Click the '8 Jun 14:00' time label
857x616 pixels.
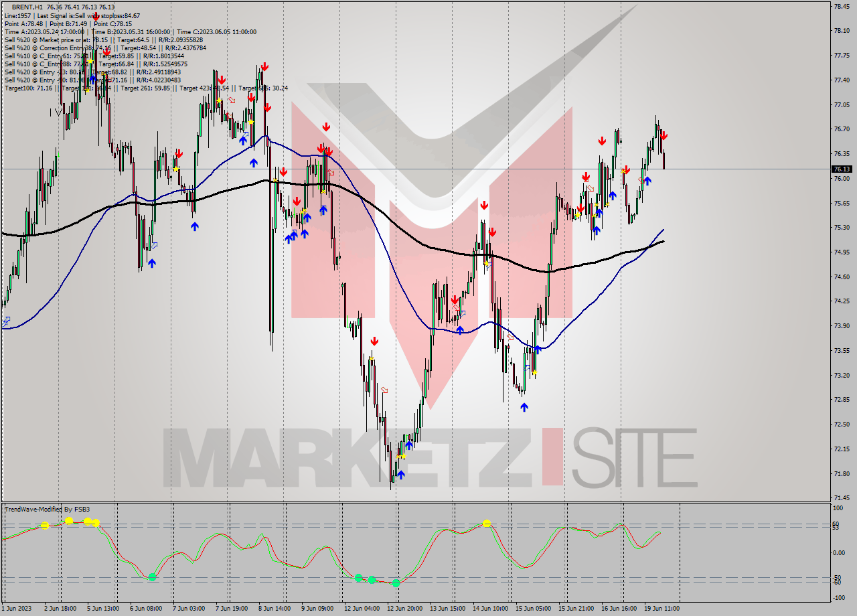(273, 609)
